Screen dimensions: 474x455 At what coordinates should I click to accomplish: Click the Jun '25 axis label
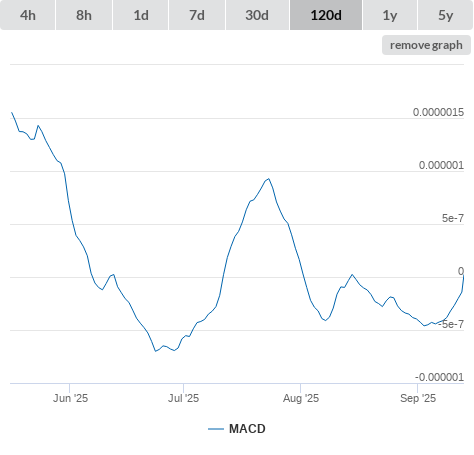coord(70,398)
